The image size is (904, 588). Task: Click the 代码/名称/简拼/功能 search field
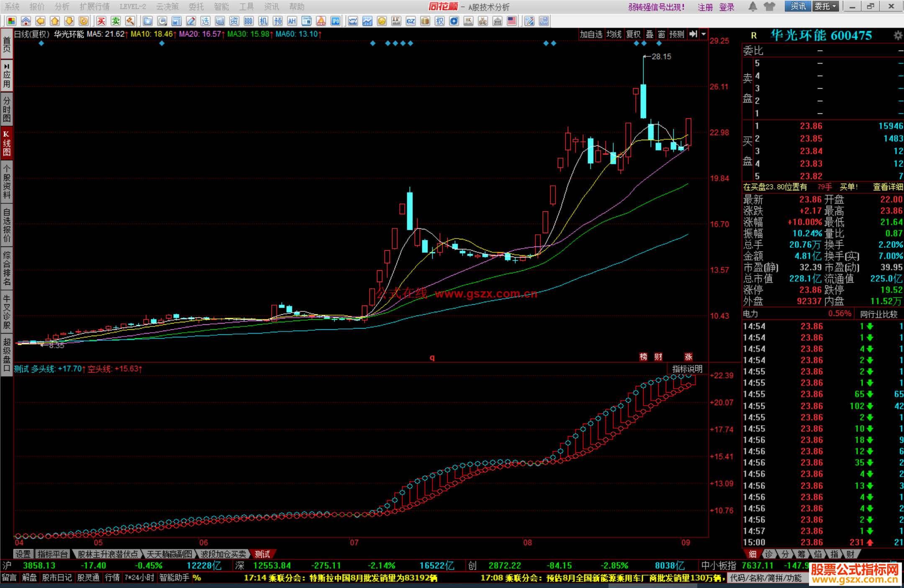[766, 578]
